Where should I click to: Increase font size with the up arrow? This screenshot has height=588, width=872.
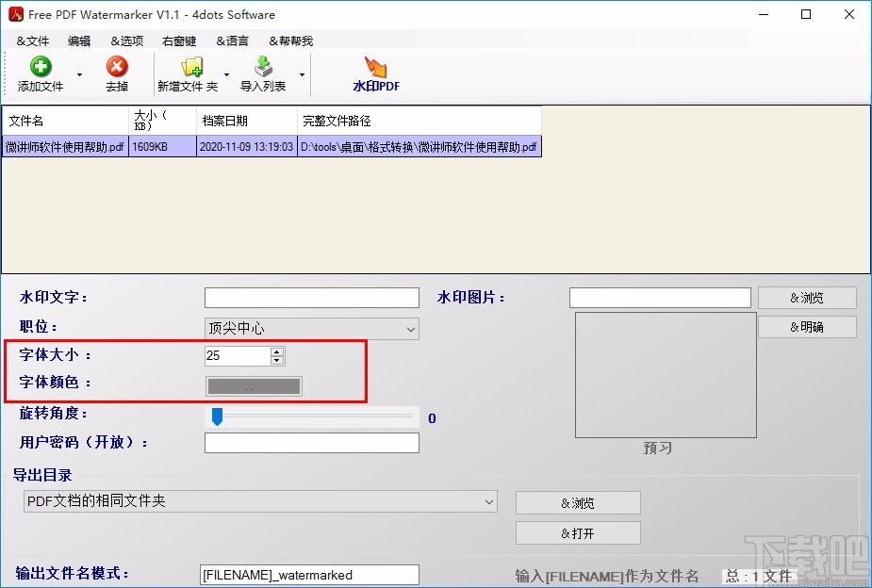277,351
